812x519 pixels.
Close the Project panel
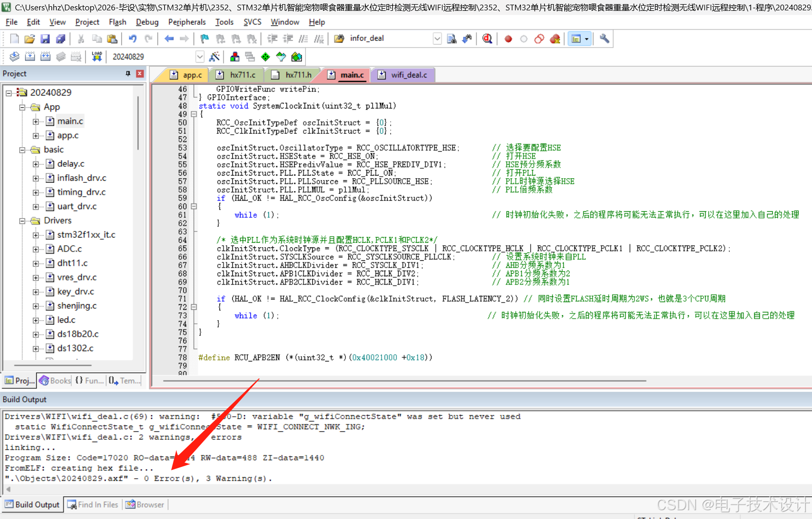click(x=139, y=74)
